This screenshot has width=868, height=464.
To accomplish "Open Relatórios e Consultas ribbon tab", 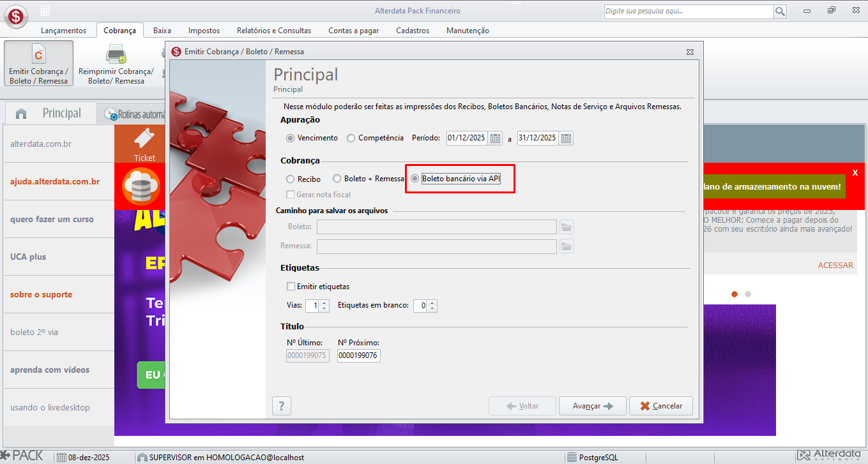I will pyautogui.click(x=274, y=31).
